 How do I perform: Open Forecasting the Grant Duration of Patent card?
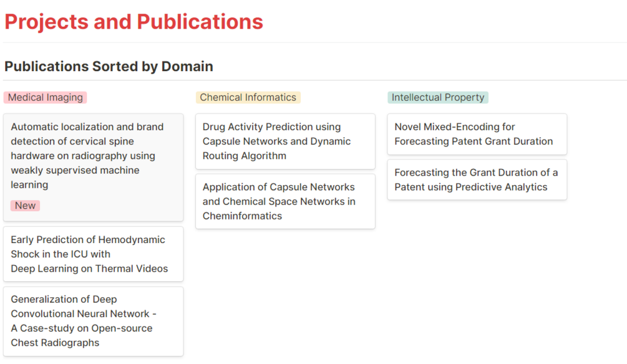(x=476, y=180)
